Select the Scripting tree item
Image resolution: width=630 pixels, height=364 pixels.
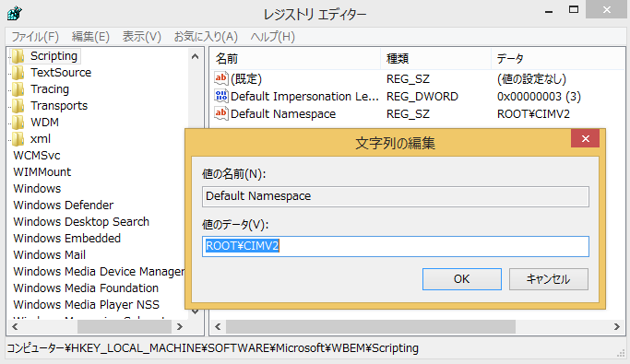[x=53, y=56]
